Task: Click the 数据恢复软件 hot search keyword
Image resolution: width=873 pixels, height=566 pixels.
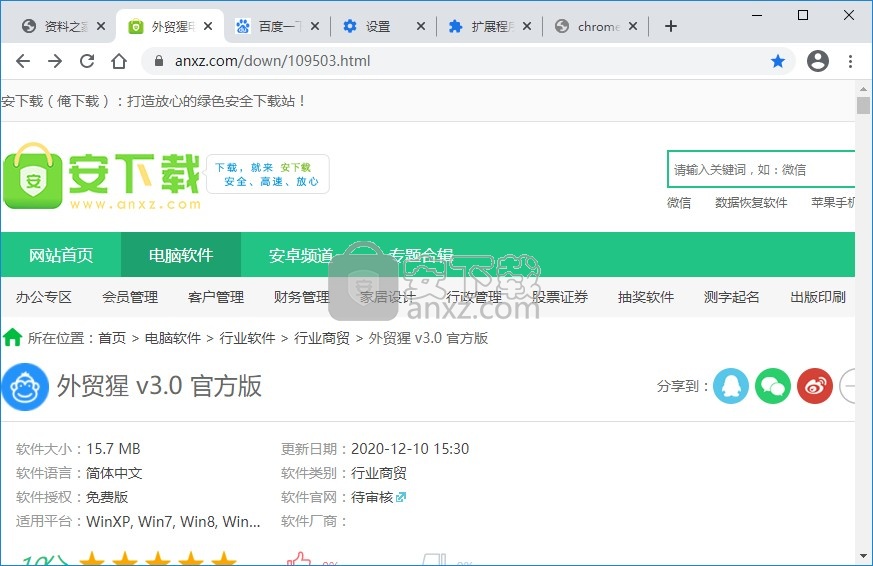Action: pos(751,203)
